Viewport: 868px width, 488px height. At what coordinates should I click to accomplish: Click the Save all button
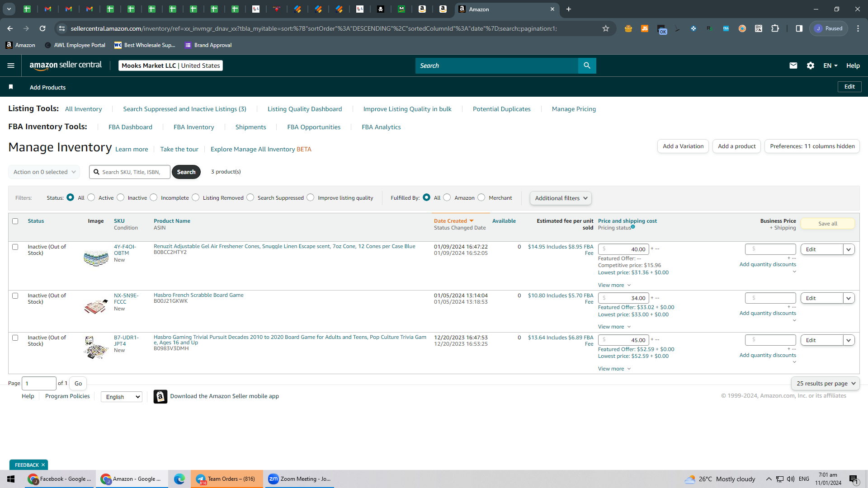pos(828,224)
